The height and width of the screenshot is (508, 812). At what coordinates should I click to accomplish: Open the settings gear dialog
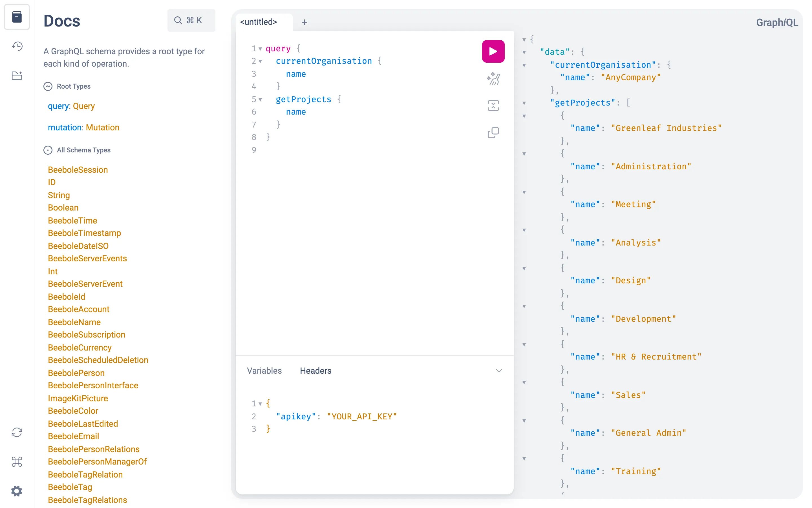(x=17, y=491)
